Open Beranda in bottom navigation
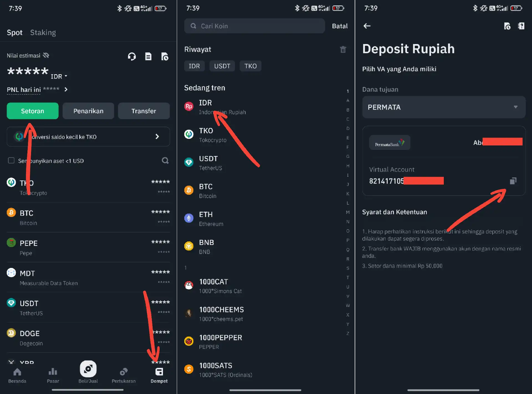This screenshot has height=394, width=532. tap(17, 375)
